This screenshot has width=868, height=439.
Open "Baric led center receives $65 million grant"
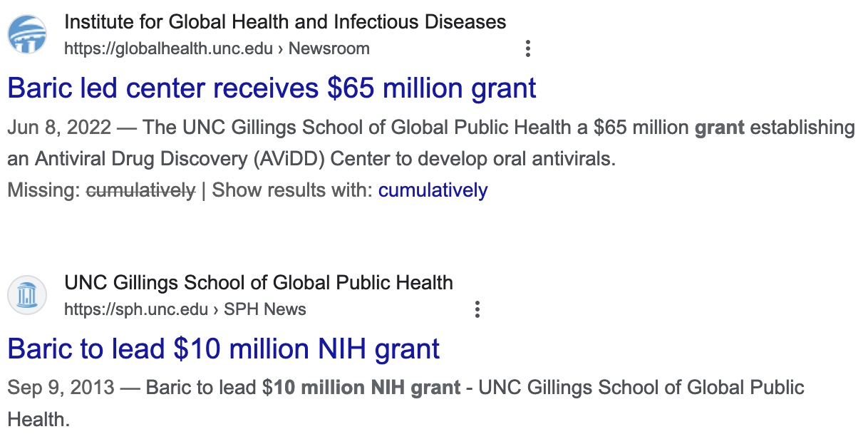pos(272,88)
